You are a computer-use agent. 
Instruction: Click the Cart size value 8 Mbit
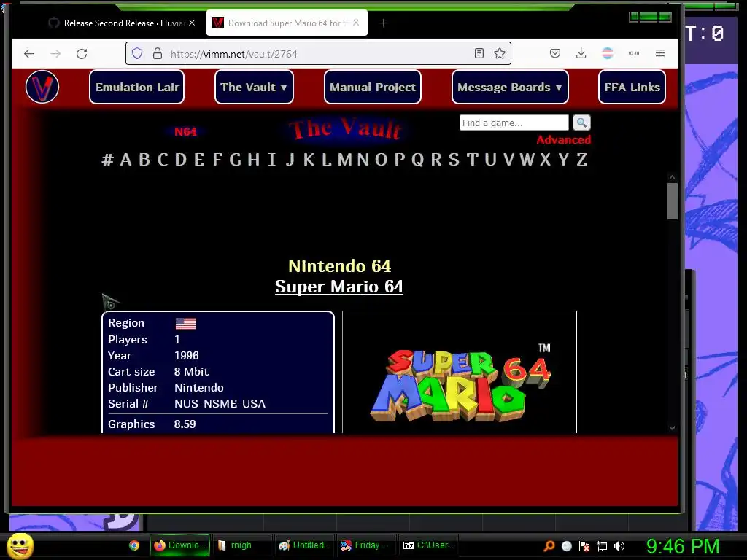coord(191,371)
